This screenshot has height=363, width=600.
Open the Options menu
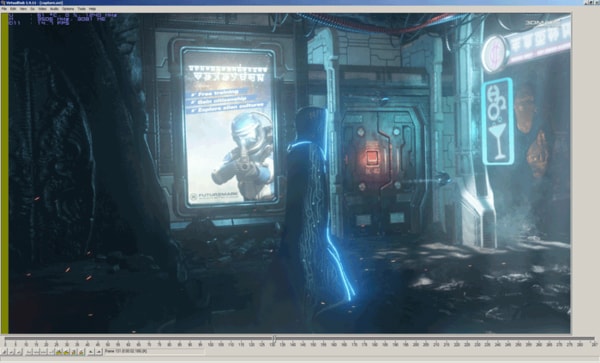[68, 9]
